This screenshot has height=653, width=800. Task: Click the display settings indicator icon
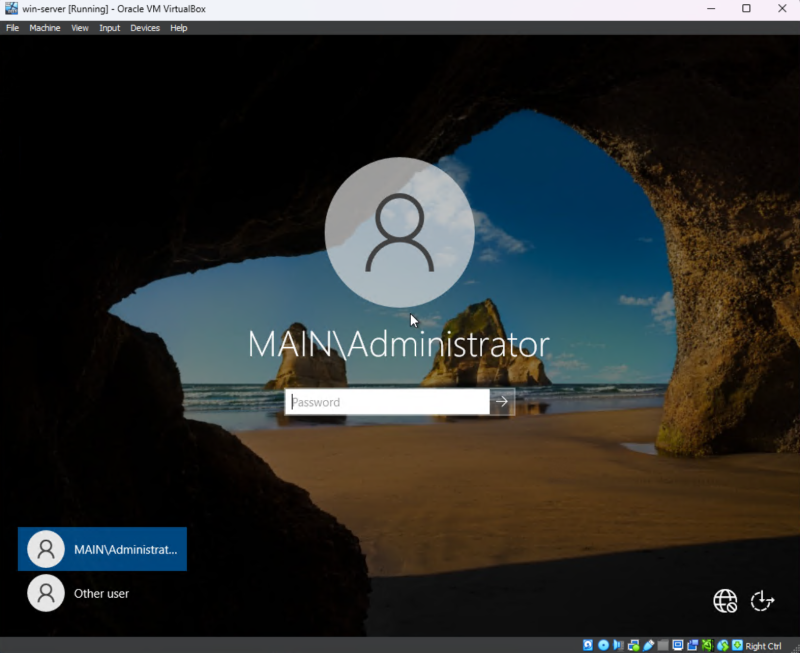[x=678, y=645]
